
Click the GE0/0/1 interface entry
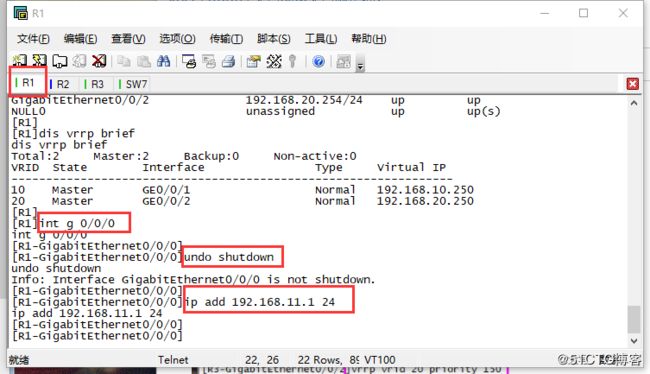click(x=166, y=190)
